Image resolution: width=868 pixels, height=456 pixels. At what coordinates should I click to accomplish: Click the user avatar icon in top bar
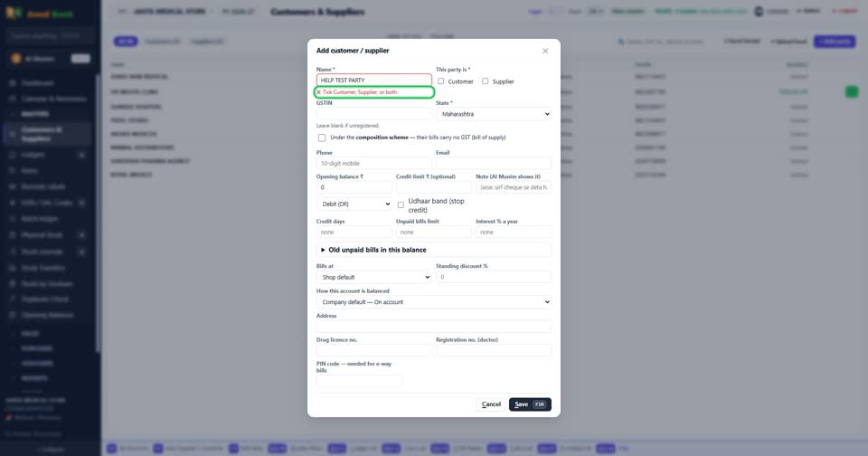[x=759, y=11]
